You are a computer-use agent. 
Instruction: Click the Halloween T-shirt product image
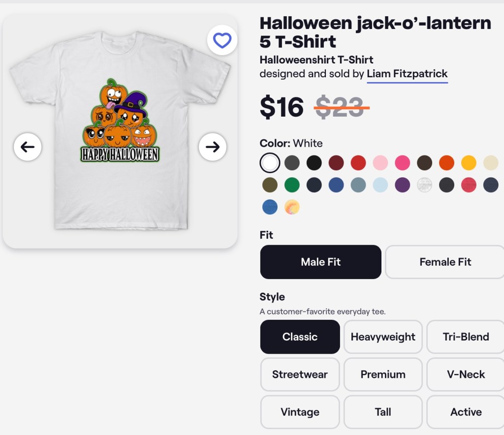coord(120,130)
